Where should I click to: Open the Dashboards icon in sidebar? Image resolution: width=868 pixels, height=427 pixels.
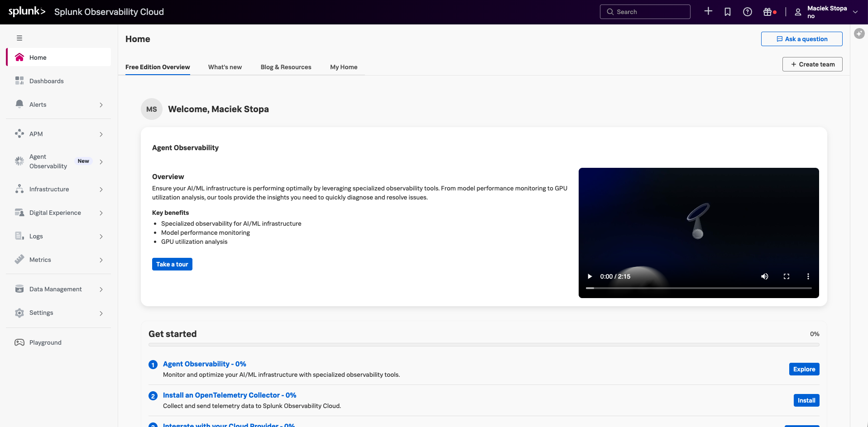click(19, 81)
